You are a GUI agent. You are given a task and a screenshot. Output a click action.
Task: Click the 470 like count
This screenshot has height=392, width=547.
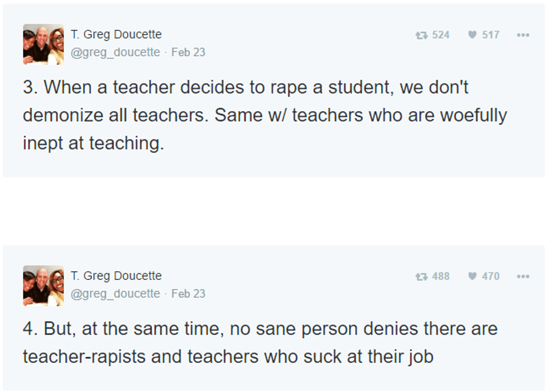tap(491, 276)
